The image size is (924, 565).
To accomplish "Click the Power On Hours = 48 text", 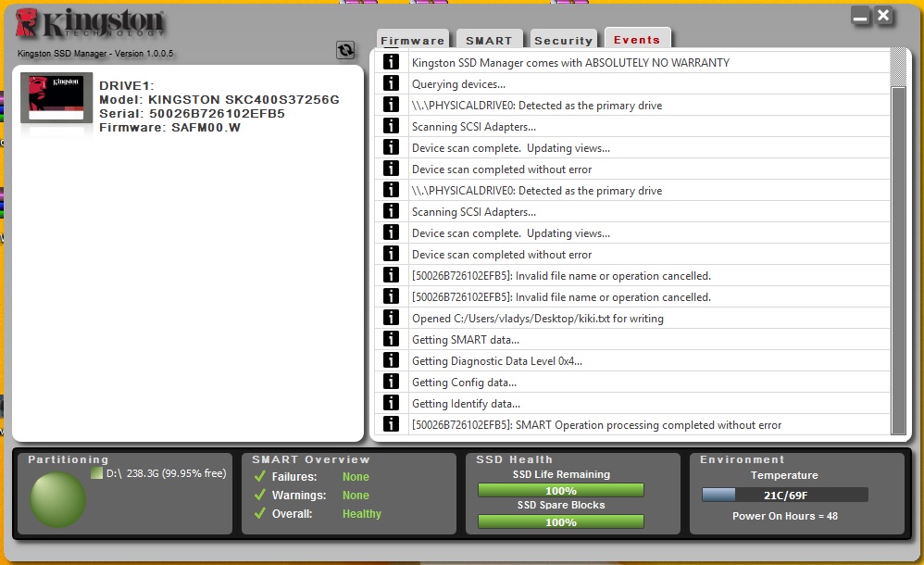I will pyautogui.click(x=785, y=516).
